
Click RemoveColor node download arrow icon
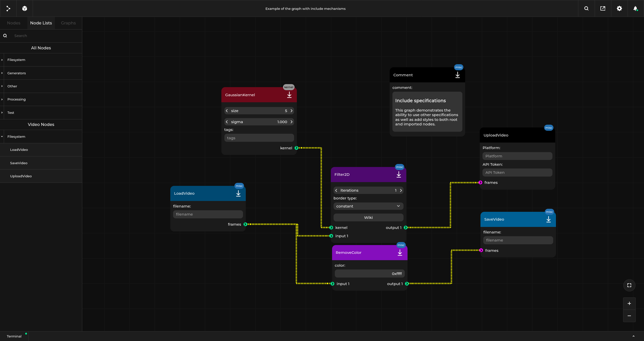(x=400, y=253)
